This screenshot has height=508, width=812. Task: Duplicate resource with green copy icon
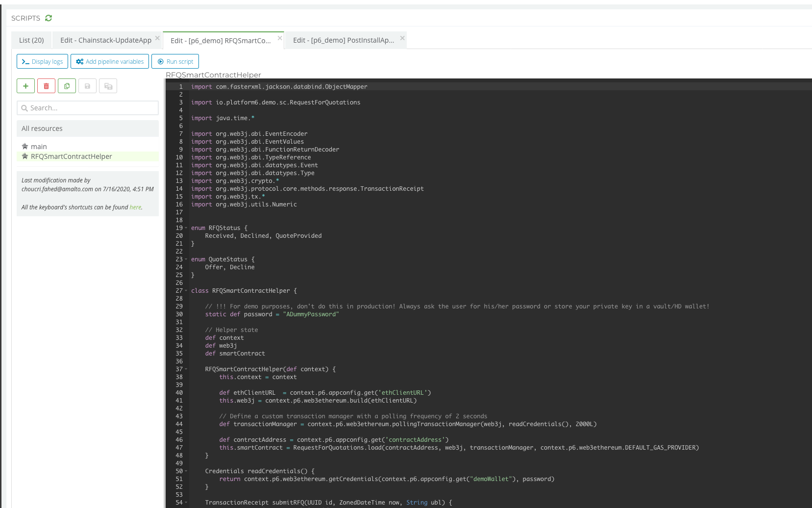(67, 86)
